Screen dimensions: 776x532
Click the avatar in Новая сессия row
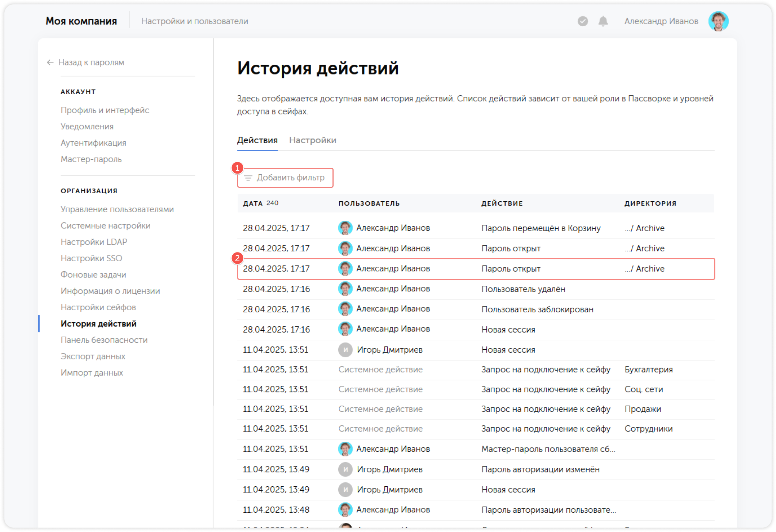[345, 328]
